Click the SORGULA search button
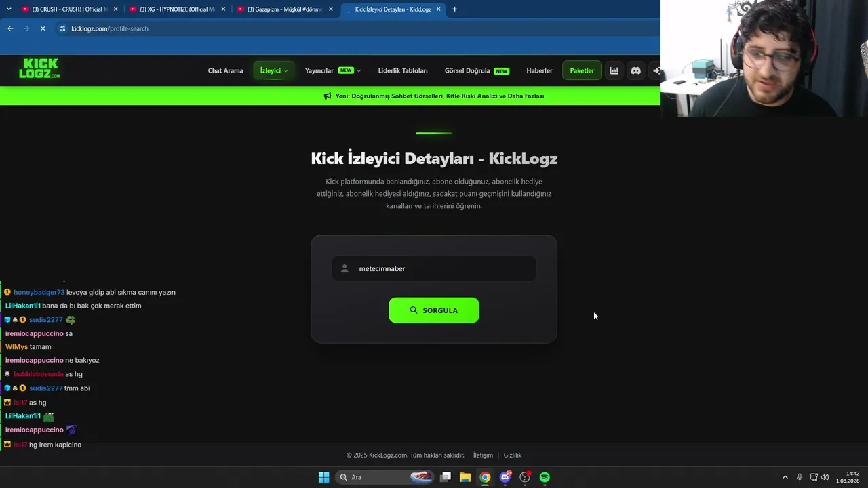Image resolution: width=868 pixels, height=488 pixels. pyautogui.click(x=434, y=310)
